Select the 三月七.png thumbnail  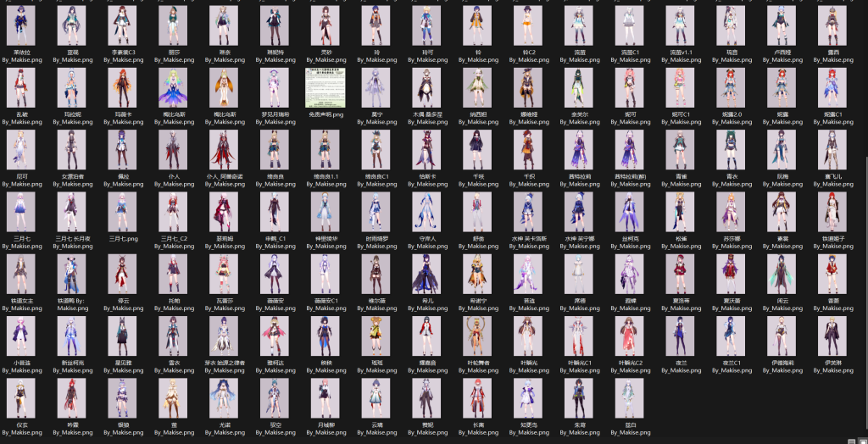click(x=122, y=212)
